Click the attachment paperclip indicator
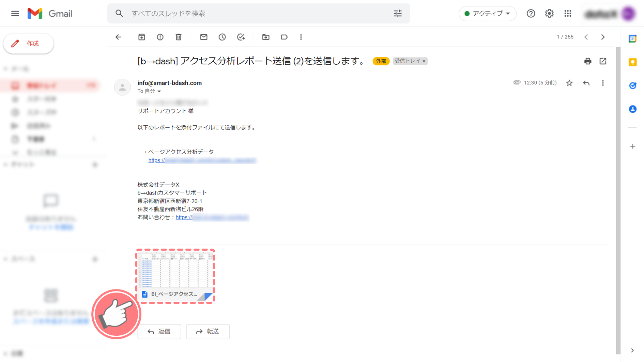The image size is (644, 362). click(x=517, y=82)
